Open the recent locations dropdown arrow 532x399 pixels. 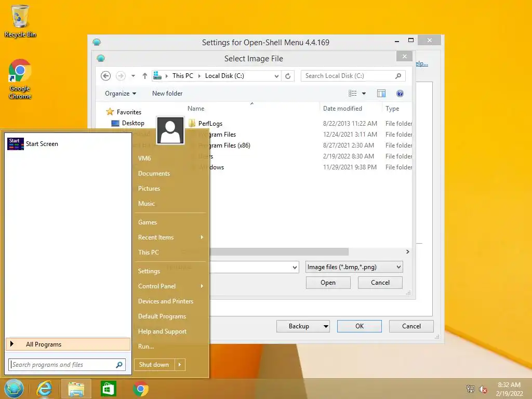(134, 76)
